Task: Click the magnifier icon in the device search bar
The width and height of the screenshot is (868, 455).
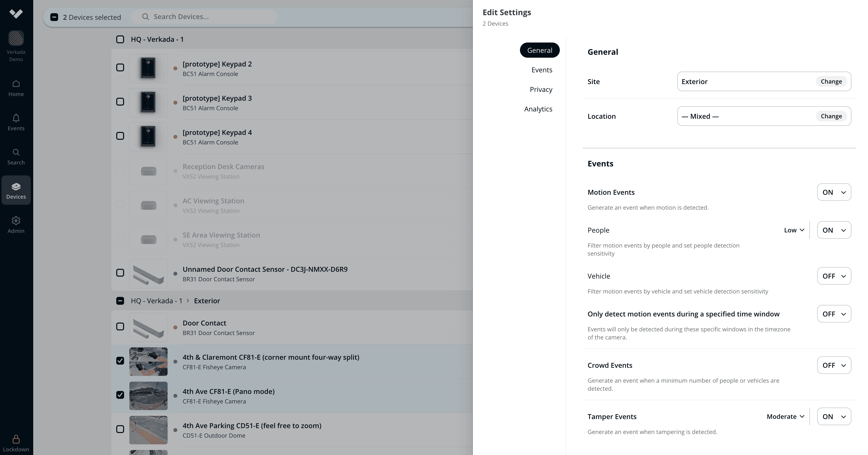Action: tap(145, 17)
